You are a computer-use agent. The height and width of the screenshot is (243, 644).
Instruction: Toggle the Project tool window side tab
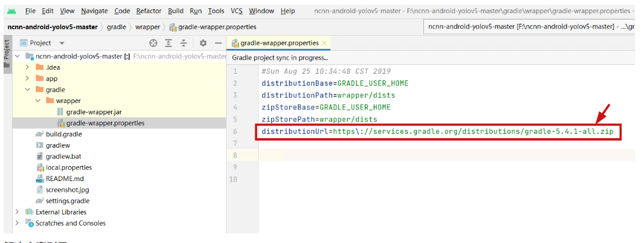coord(7,54)
